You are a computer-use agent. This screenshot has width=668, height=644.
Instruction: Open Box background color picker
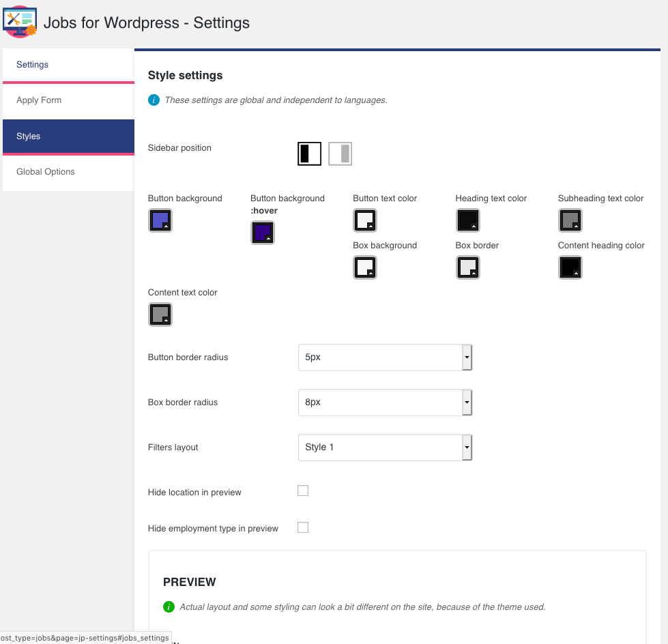coord(365,267)
